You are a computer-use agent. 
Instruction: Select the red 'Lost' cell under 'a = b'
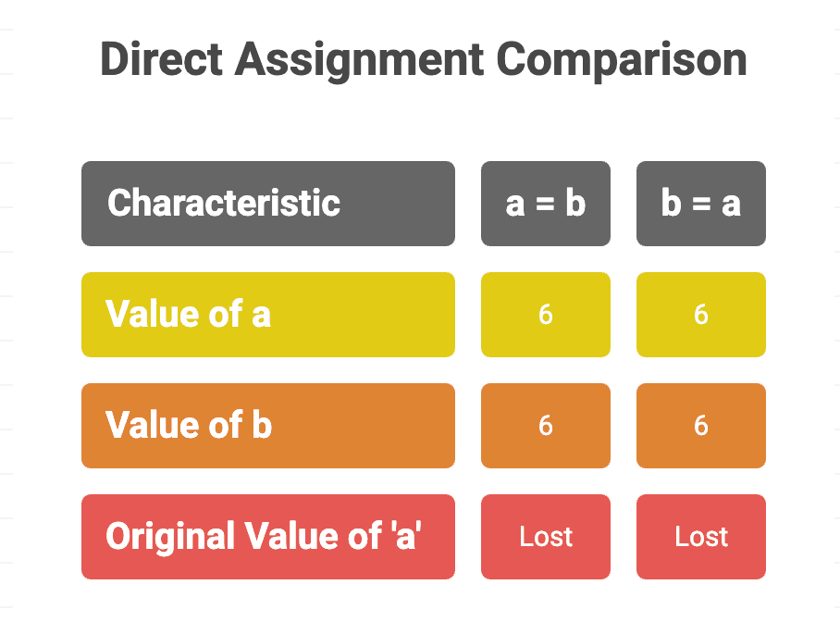(546, 537)
